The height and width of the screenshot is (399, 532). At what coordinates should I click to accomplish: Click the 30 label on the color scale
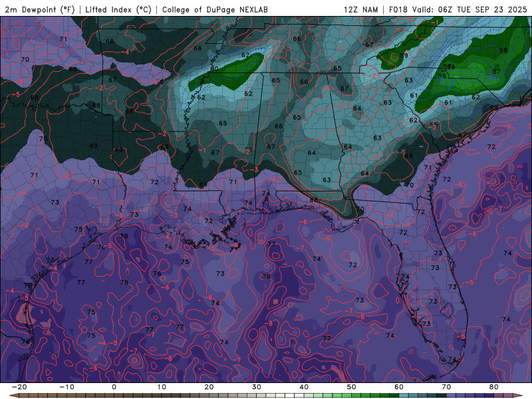click(257, 387)
